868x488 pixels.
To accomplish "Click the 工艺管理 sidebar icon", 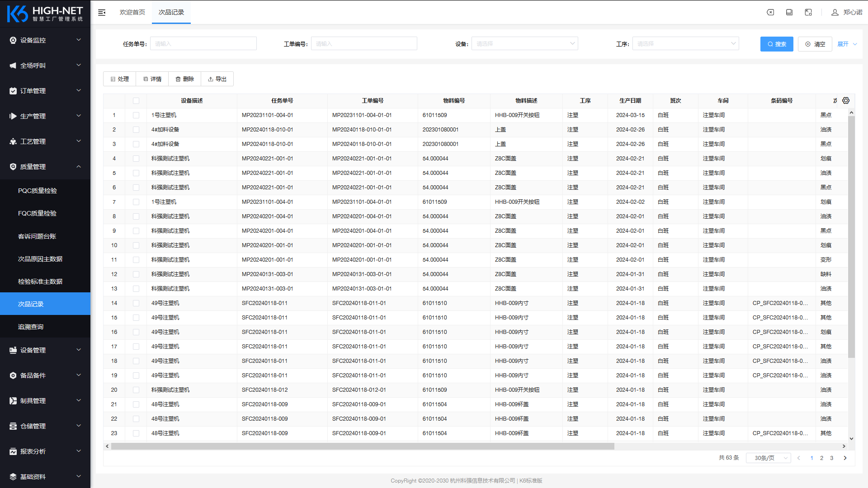I will [13, 141].
